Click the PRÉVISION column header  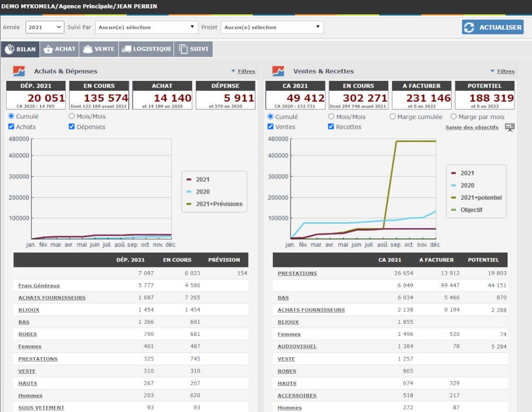coord(224,260)
